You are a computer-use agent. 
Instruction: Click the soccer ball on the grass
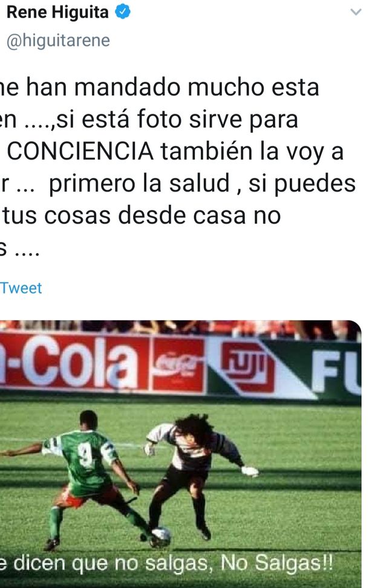tap(161, 537)
